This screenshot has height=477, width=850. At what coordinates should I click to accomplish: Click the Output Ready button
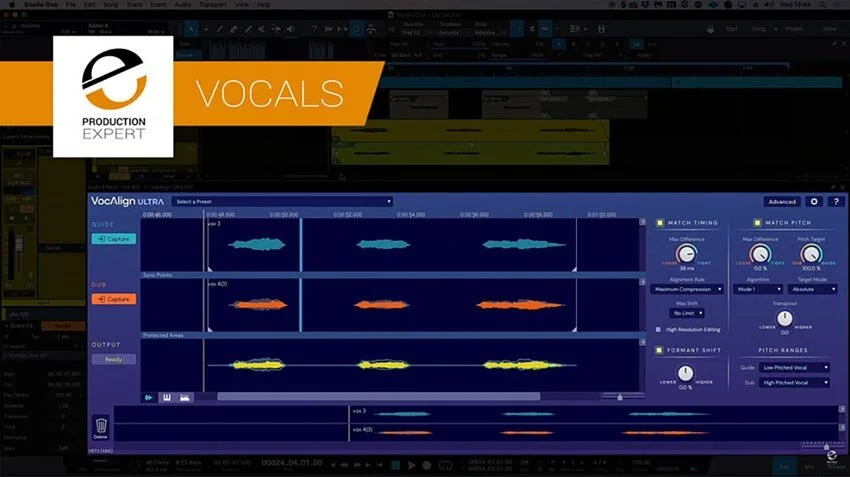(113, 359)
